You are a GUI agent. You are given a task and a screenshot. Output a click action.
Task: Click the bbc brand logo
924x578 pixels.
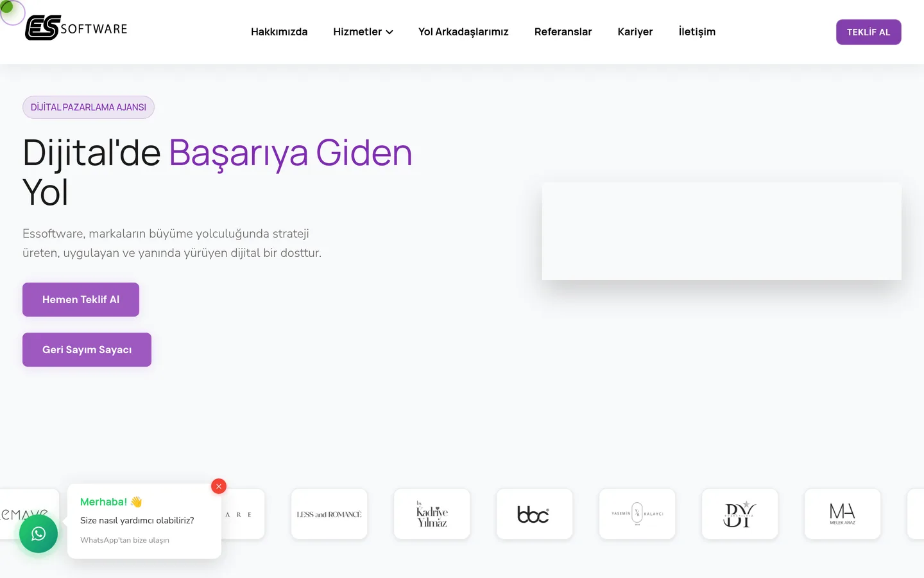(535, 514)
